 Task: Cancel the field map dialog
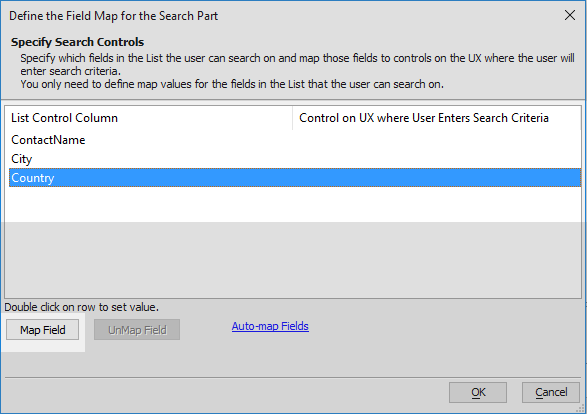coord(551,392)
